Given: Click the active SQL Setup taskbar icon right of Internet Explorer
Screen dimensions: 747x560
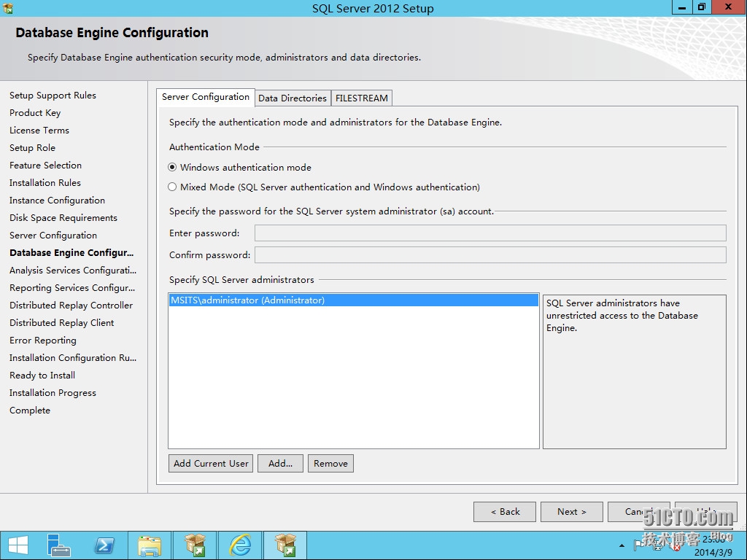Looking at the screenshot, I should tap(285, 545).
